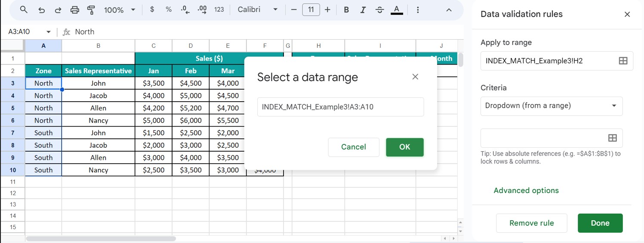The image size is (644, 243).
Task: Open the zoom 100% dropdown
Action: coord(120,9)
